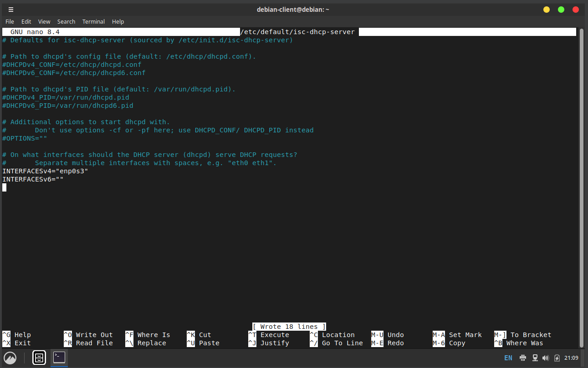Click the battery power tray icon
Viewport: 588px width, 368px height.
pos(557,358)
